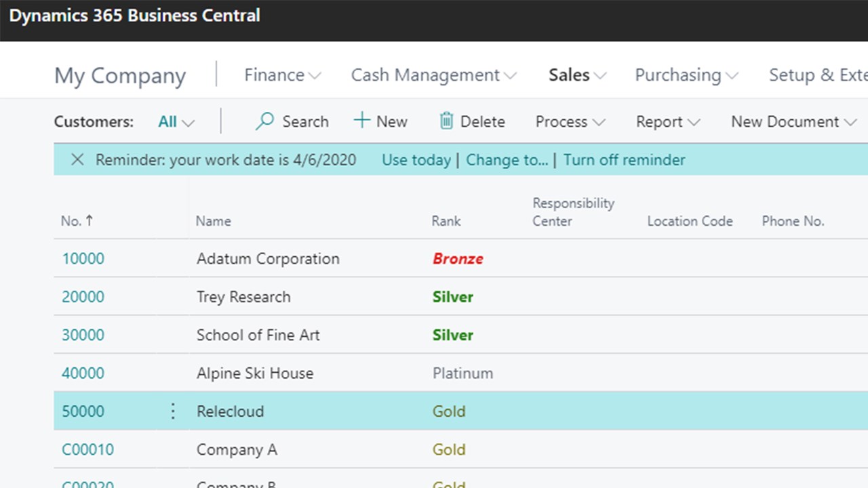Select the Rank column header
The width and height of the screenshot is (868, 488).
(446, 221)
